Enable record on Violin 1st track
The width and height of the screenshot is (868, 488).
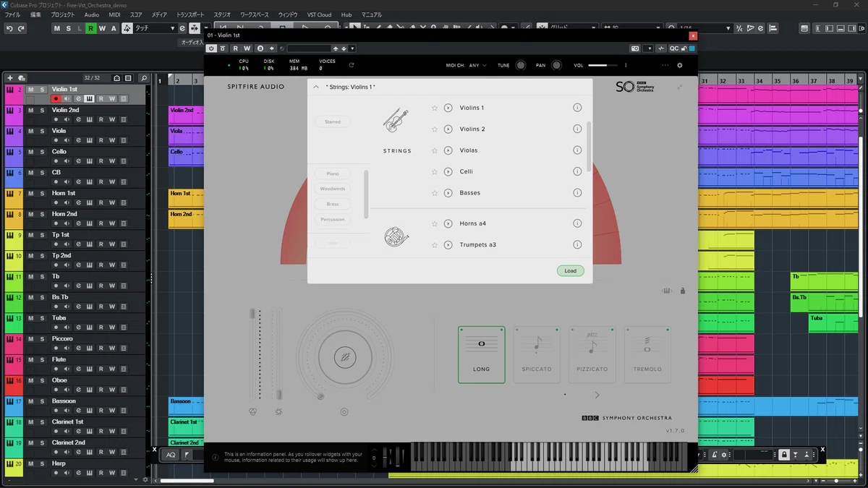(x=56, y=99)
